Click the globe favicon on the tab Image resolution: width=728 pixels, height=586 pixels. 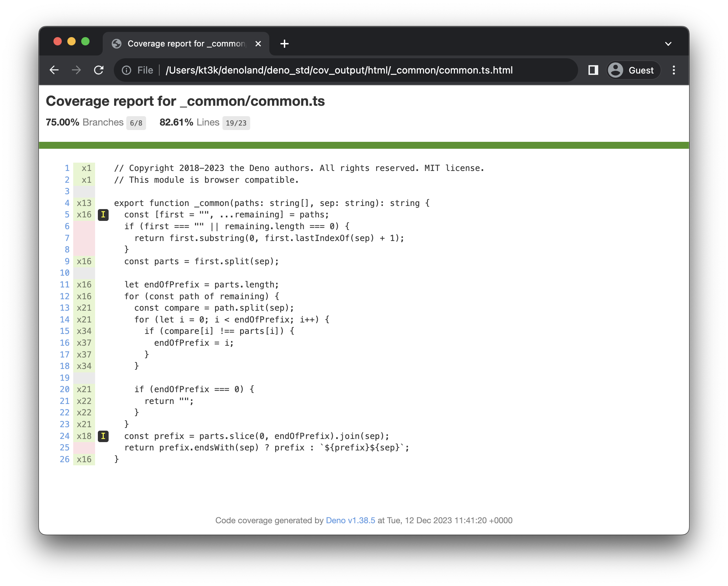pyautogui.click(x=117, y=43)
